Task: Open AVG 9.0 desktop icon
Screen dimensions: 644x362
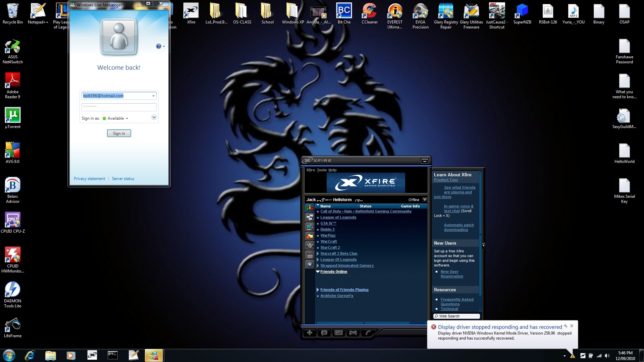Action: pos(12,153)
